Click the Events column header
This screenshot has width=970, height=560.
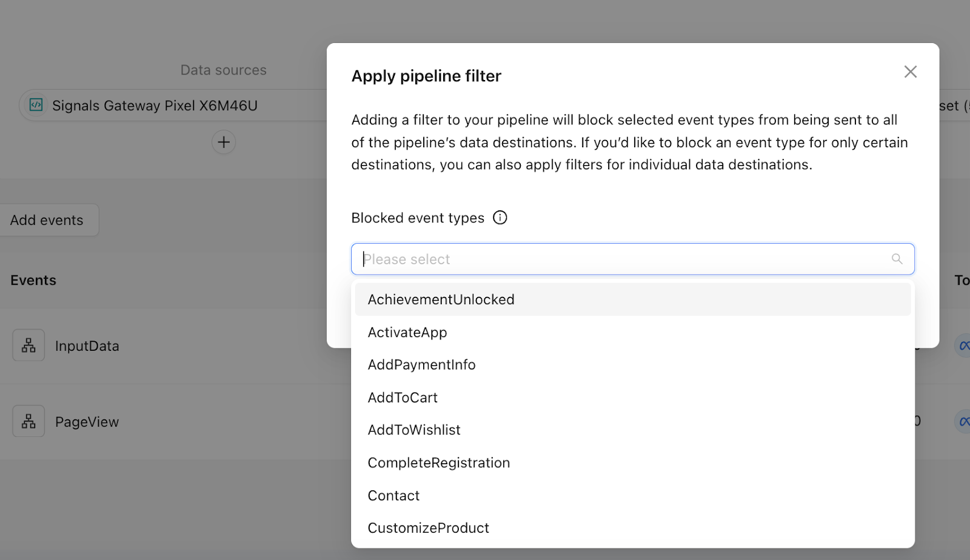click(x=33, y=280)
